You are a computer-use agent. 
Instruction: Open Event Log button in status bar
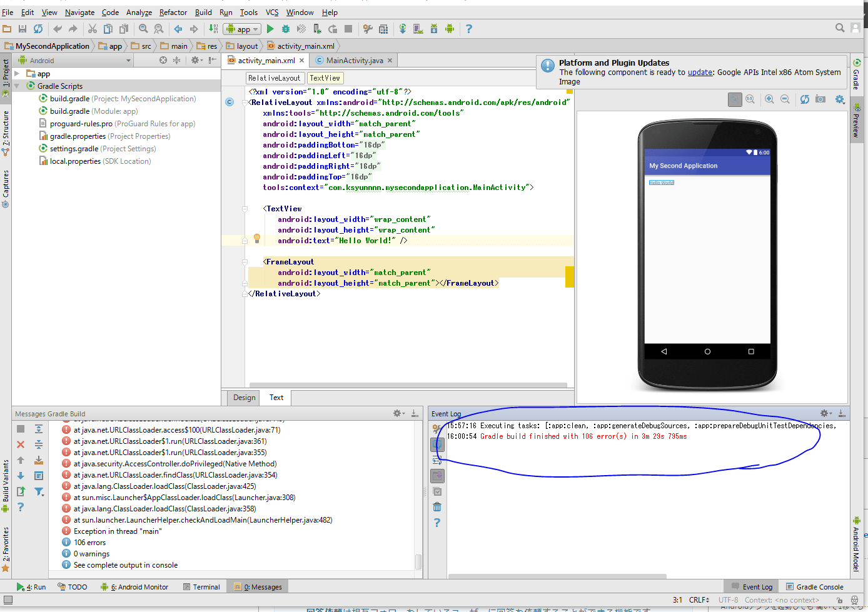(x=752, y=587)
